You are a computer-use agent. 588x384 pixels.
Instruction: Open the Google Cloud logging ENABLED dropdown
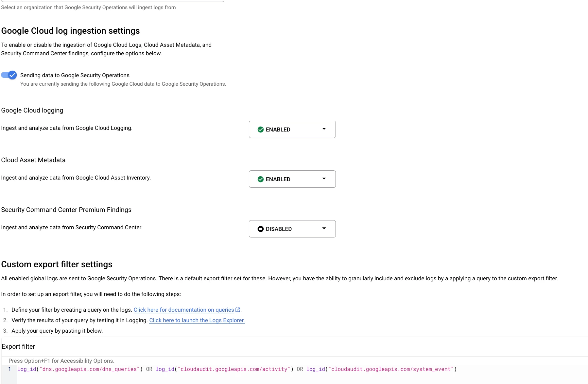tap(292, 129)
